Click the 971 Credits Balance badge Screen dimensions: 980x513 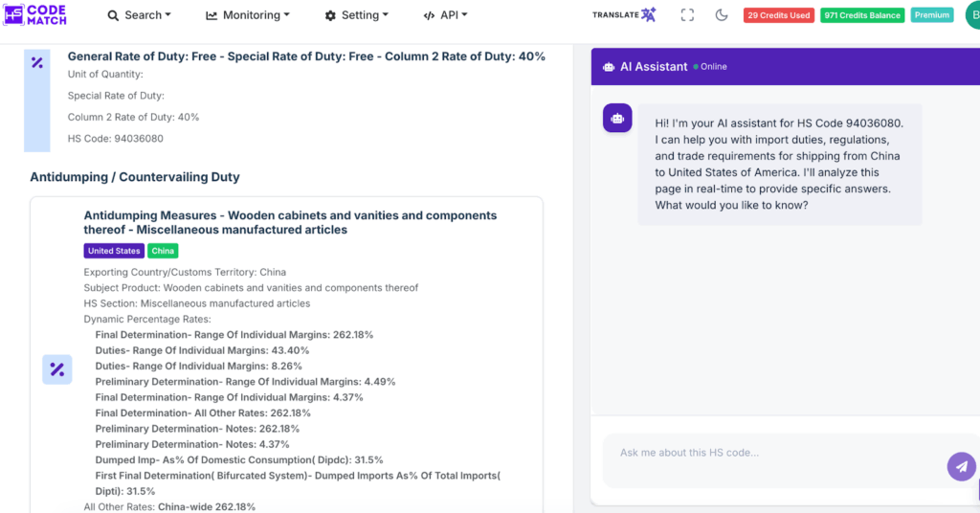861,15
